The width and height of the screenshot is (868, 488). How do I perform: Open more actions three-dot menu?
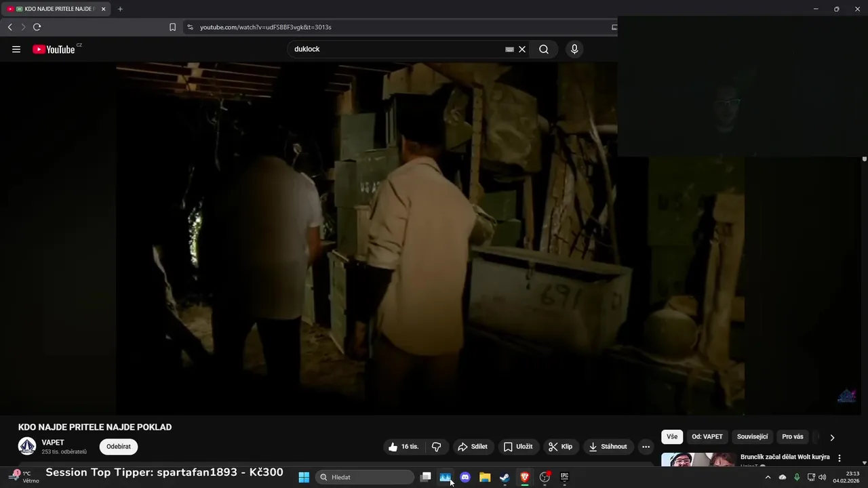pos(646,447)
